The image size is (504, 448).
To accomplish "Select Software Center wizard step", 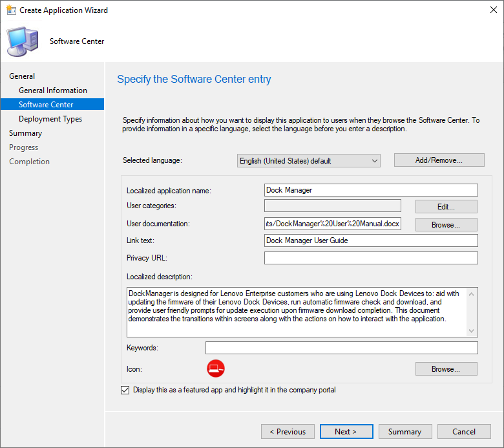I will pyautogui.click(x=52, y=104).
